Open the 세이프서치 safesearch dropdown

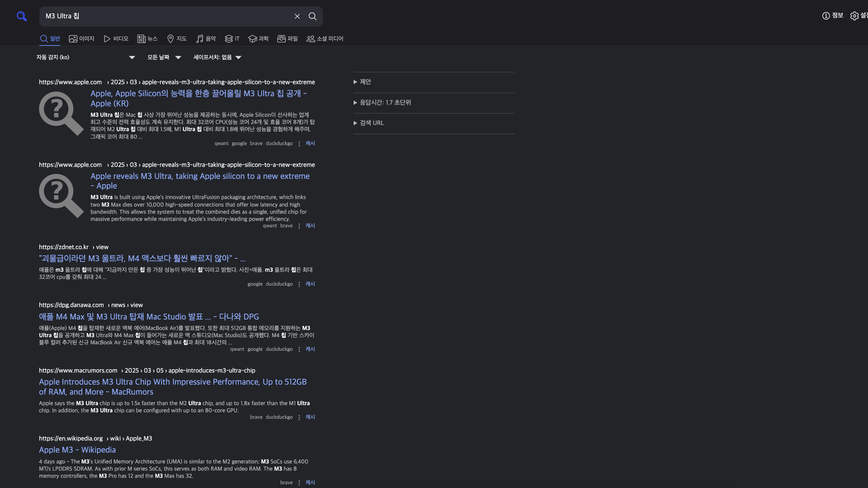point(217,57)
